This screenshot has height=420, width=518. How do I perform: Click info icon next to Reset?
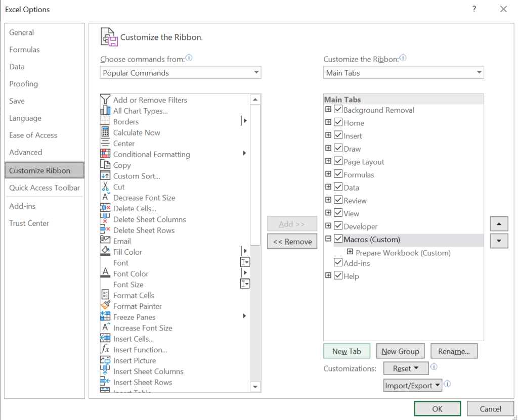pos(434,367)
